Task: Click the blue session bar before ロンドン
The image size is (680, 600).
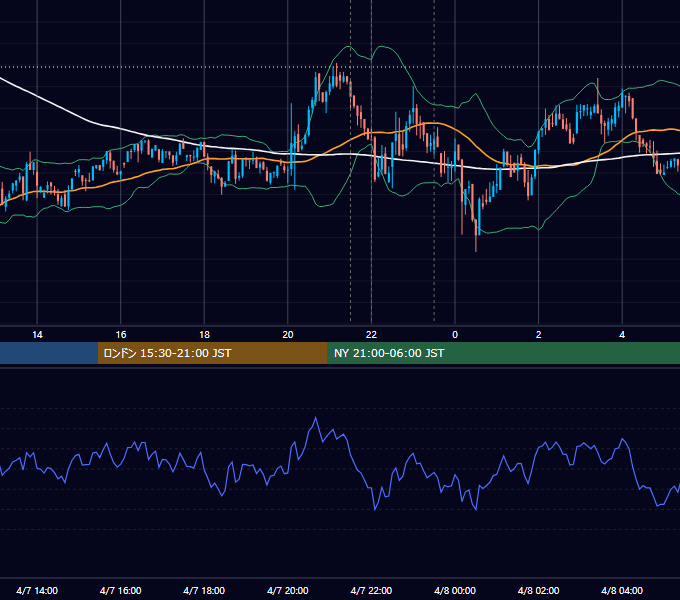Action: [49, 353]
